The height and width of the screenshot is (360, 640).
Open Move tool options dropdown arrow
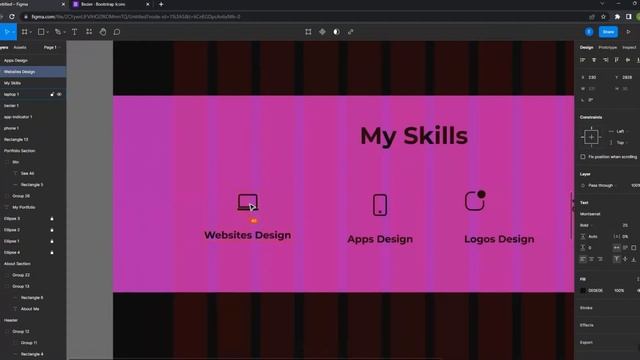click(13, 32)
